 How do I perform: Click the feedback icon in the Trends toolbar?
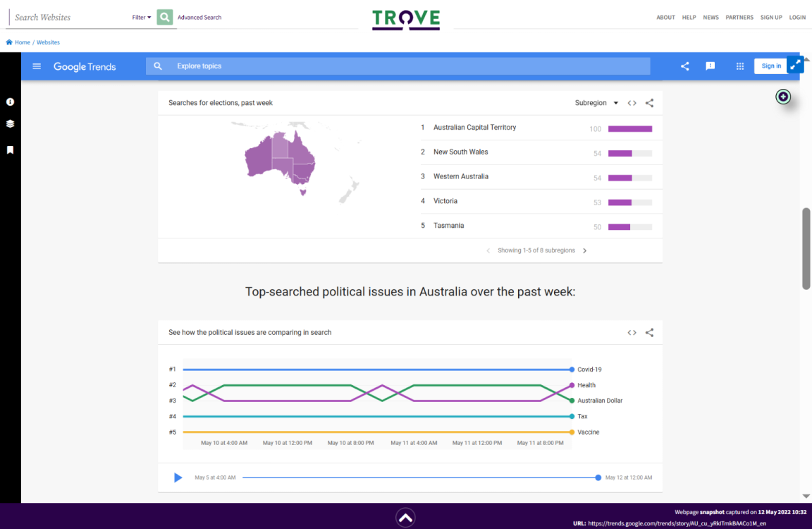pyautogui.click(x=710, y=66)
